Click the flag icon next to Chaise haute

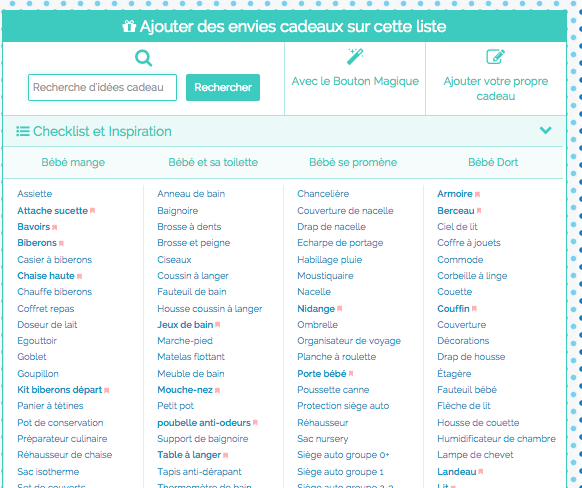point(79,276)
